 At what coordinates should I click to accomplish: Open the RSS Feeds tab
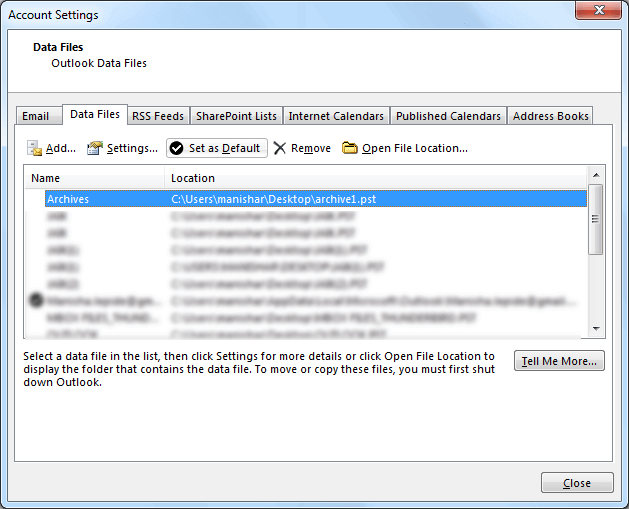coord(158,116)
